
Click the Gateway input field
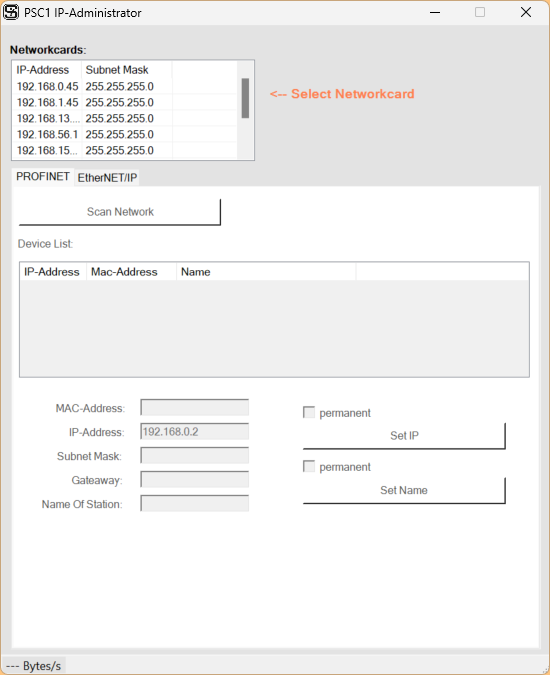tap(195, 480)
